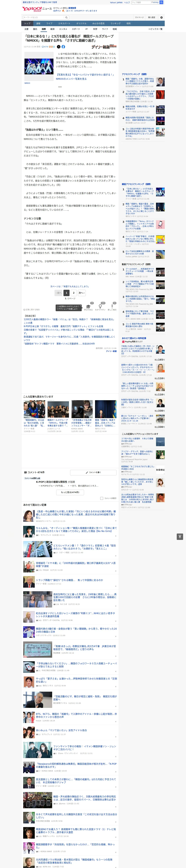
Task: Click the ログイン link in header
Action: 57,11
